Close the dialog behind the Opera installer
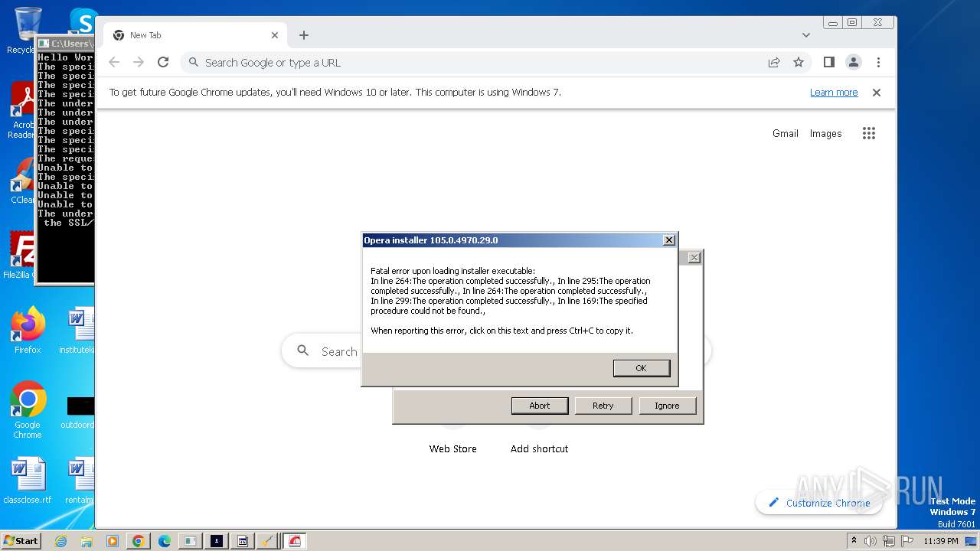This screenshot has width=980, height=551. pos(694,258)
